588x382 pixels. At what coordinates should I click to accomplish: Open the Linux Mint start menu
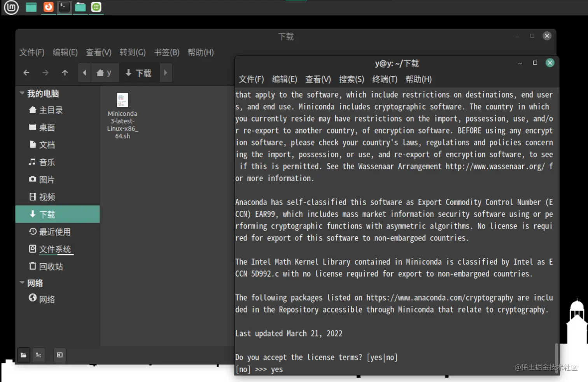coord(11,7)
